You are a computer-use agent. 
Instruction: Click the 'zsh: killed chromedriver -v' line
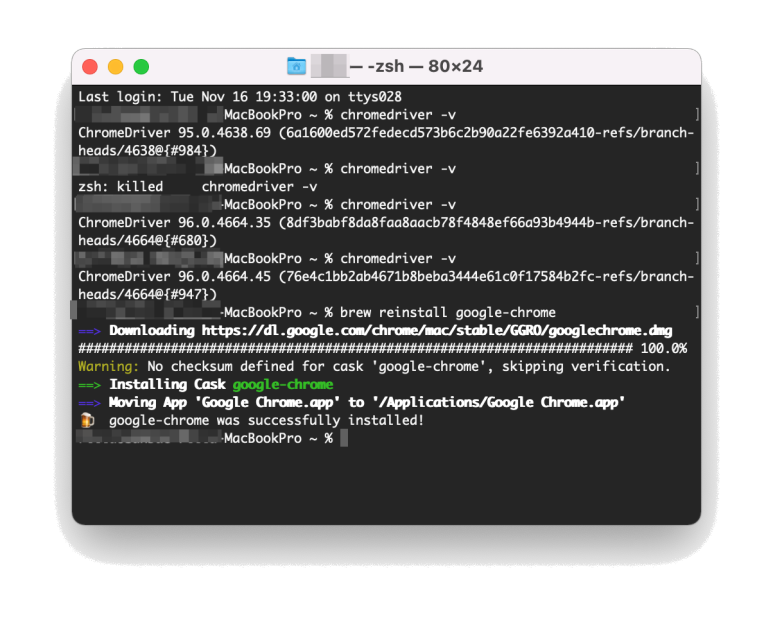point(198,186)
